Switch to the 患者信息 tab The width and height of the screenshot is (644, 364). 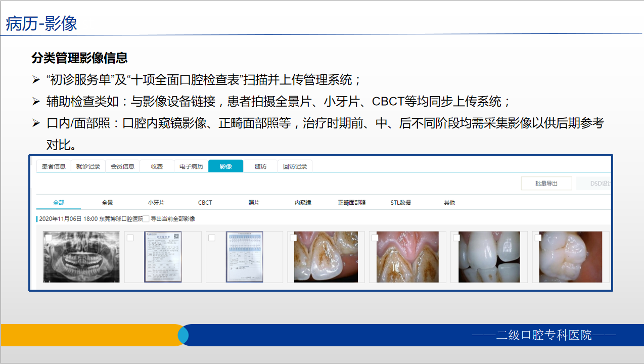click(x=53, y=166)
